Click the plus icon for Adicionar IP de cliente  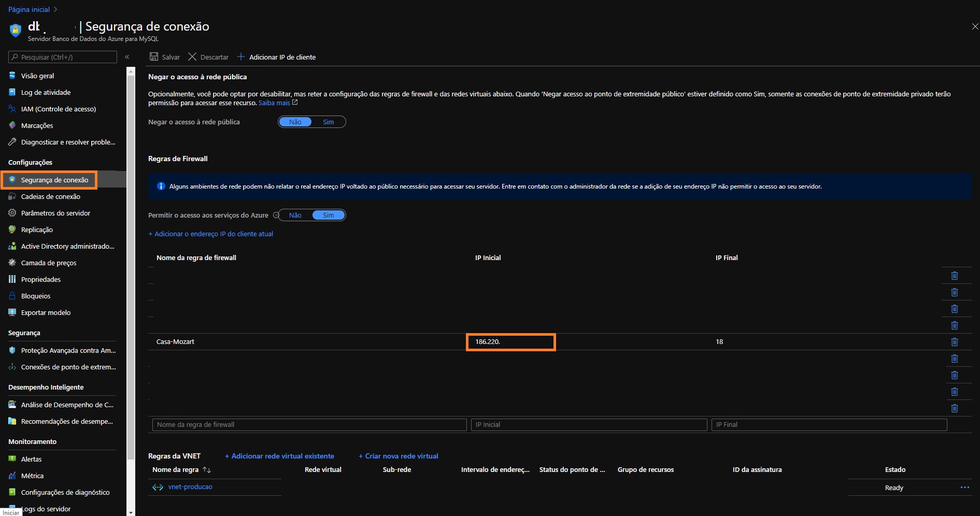[241, 56]
